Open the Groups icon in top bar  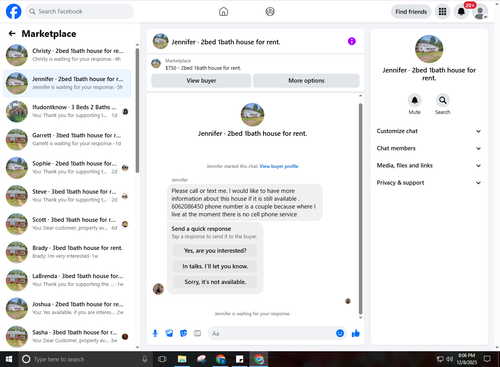[x=270, y=12]
